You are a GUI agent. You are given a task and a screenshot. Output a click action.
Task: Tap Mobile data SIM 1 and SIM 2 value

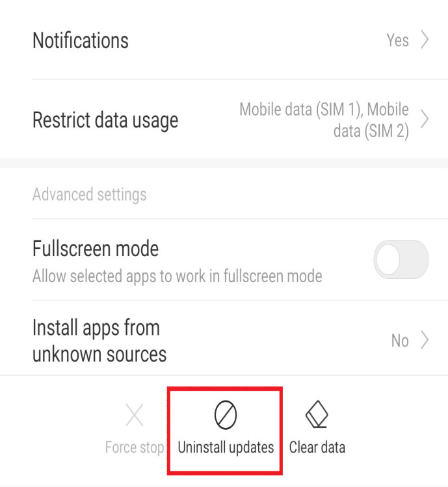[324, 120]
